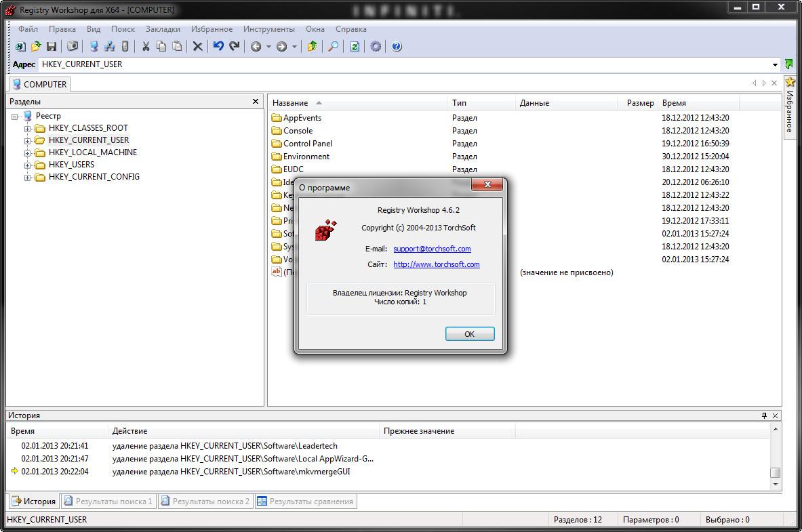Select the EUDC key row
The width and height of the screenshot is (802, 532).
(x=524, y=169)
